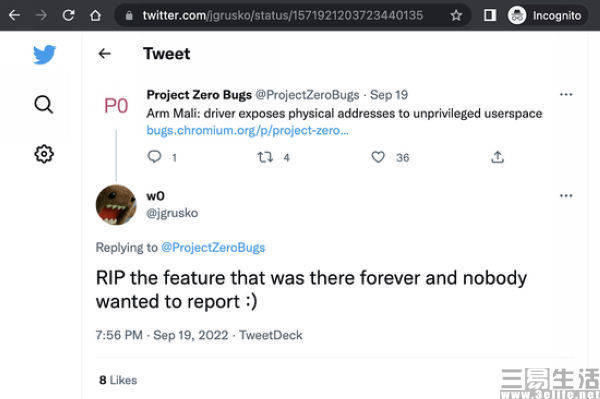The width and height of the screenshot is (600, 399).
Task: Open w0's profile avatar
Action: [116, 205]
